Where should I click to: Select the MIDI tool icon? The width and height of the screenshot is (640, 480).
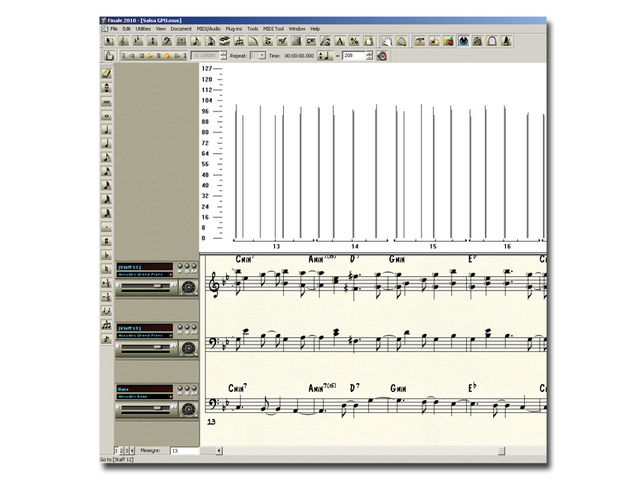pyautogui.click(x=463, y=41)
